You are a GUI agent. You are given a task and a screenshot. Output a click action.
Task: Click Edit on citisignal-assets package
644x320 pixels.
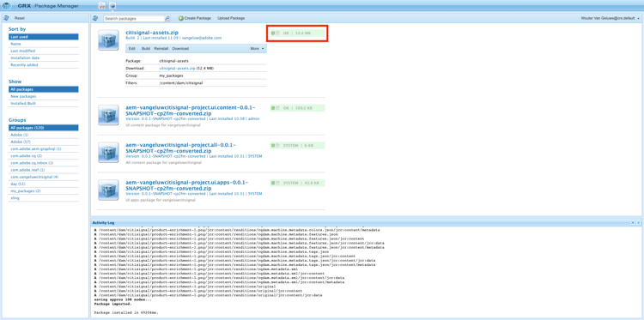pyautogui.click(x=132, y=48)
